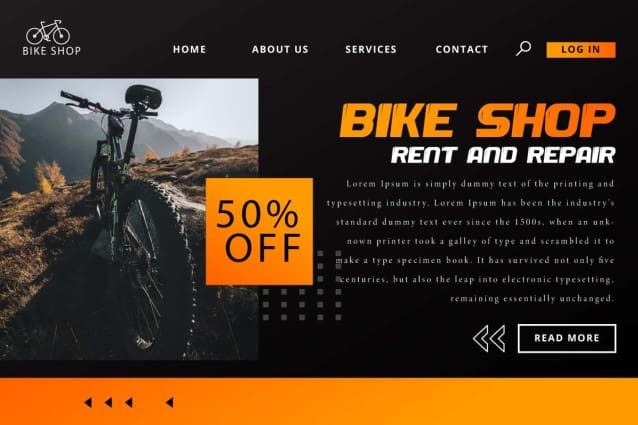Click the isolated fourth triangle arrow in footer
This screenshot has width=638, height=425.
click(170, 403)
